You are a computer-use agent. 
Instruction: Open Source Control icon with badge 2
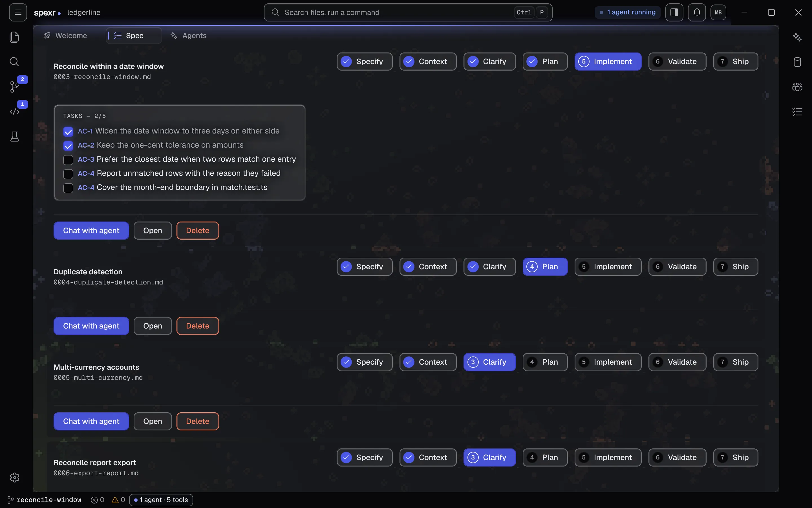point(14,87)
